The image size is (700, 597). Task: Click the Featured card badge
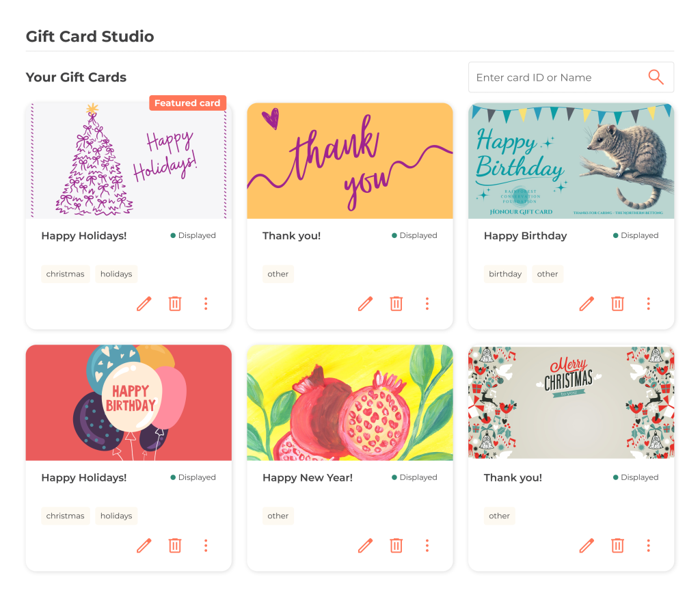point(187,103)
